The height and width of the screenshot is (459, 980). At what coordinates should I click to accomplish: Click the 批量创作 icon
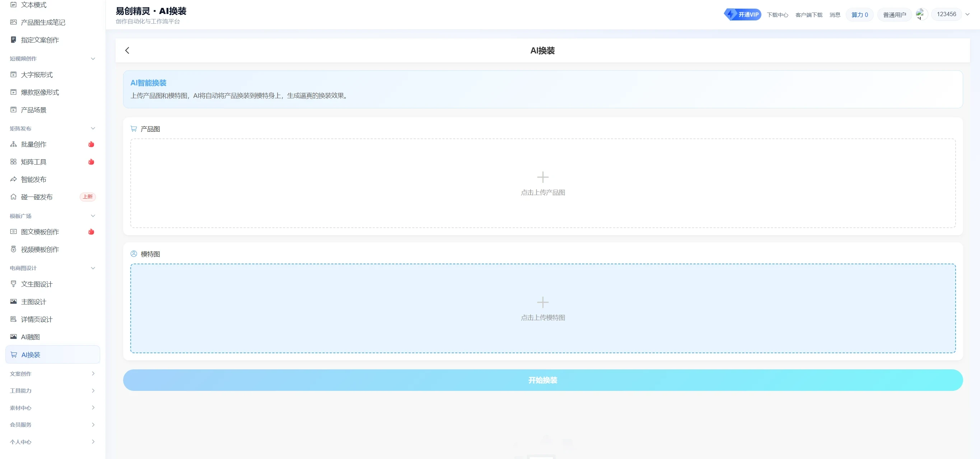pos(13,145)
